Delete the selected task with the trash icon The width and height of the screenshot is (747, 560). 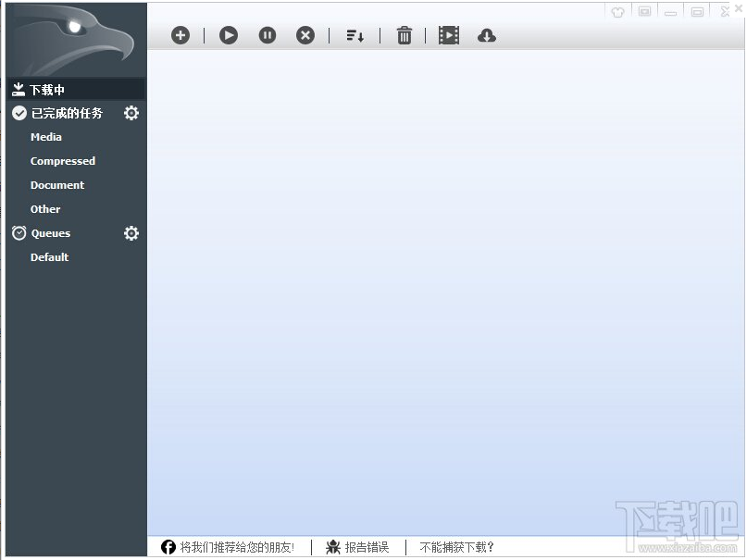pyautogui.click(x=404, y=35)
